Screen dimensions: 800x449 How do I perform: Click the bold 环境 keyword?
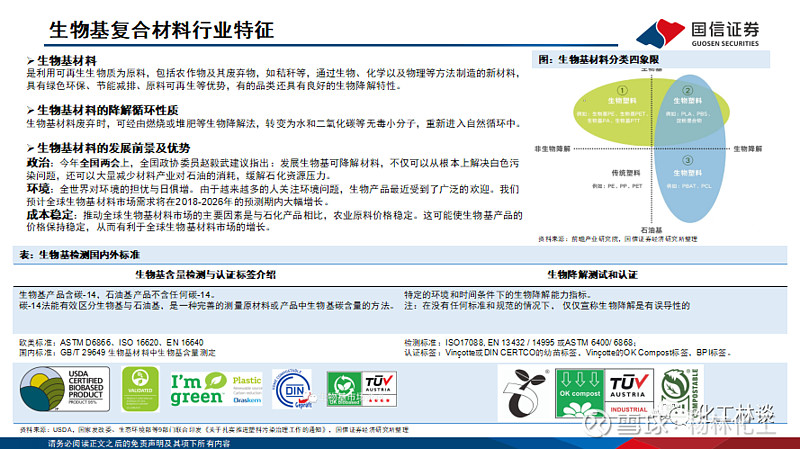38,189
